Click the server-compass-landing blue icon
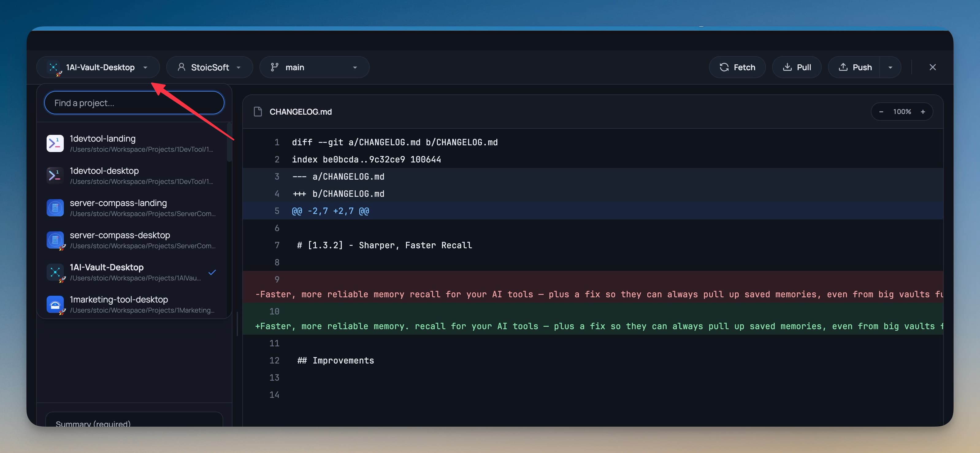Image resolution: width=980 pixels, height=453 pixels. (x=55, y=208)
